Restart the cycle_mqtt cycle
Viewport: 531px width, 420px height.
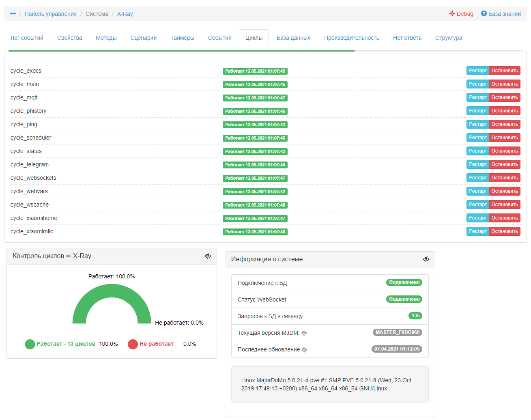(477, 97)
